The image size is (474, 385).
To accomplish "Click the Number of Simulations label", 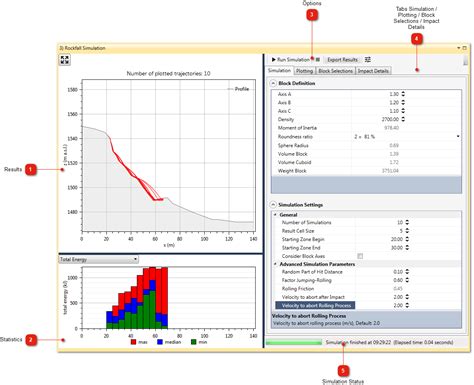I will point(306,222).
